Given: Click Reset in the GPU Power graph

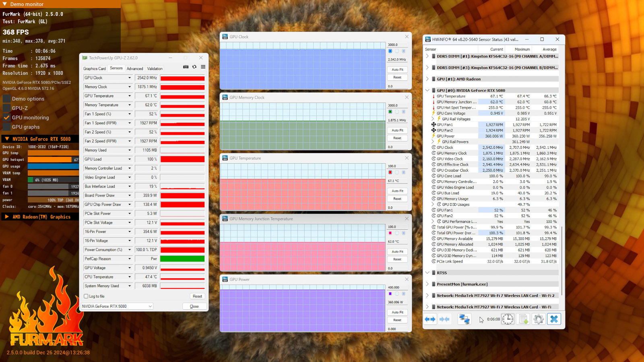Looking at the screenshot, I should (x=397, y=320).
